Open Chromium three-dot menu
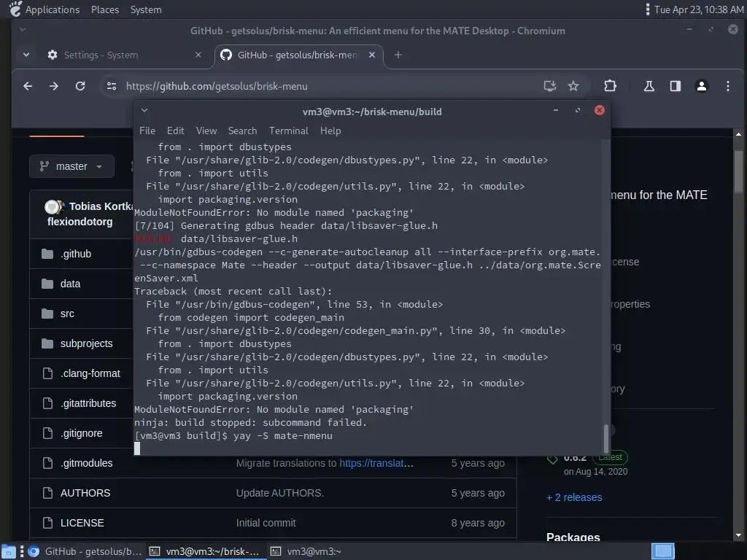This screenshot has height=560, width=747. (x=727, y=86)
